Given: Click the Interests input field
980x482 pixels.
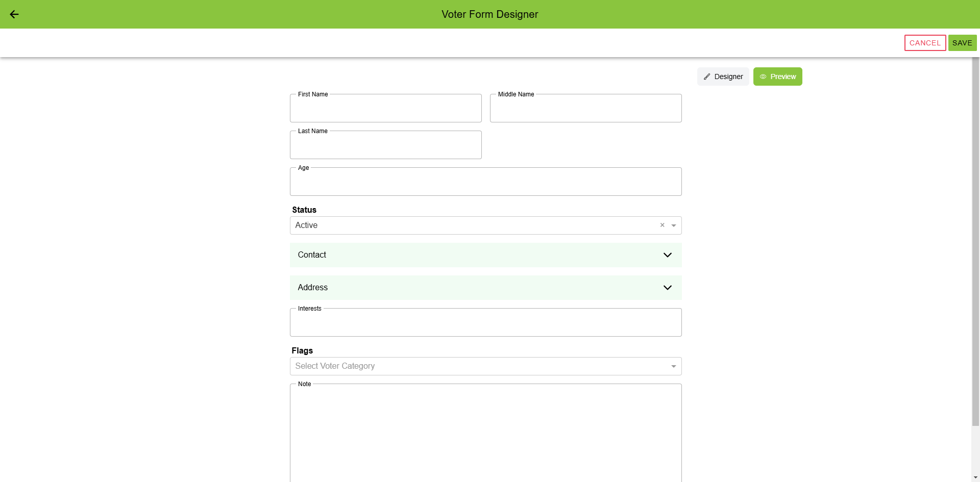Looking at the screenshot, I should [485, 323].
